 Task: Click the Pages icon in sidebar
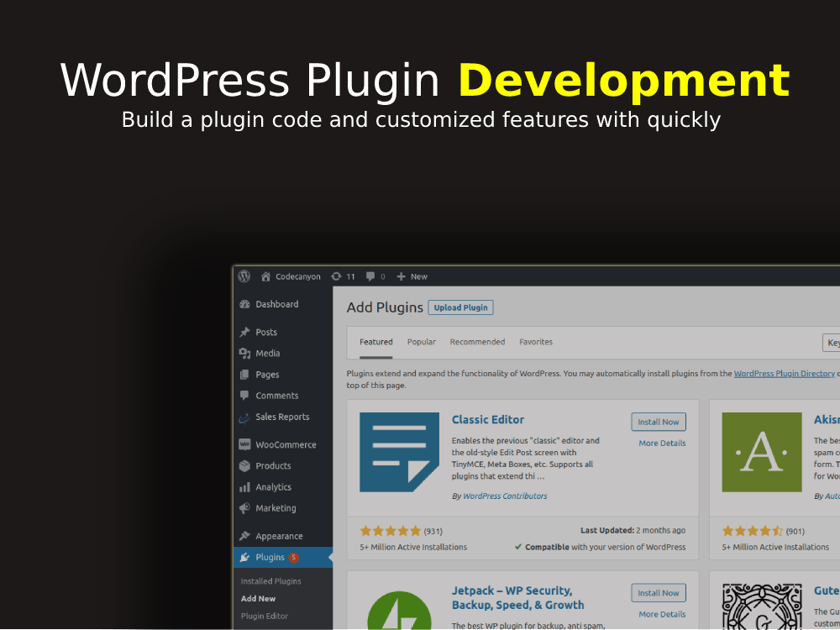(x=244, y=375)
